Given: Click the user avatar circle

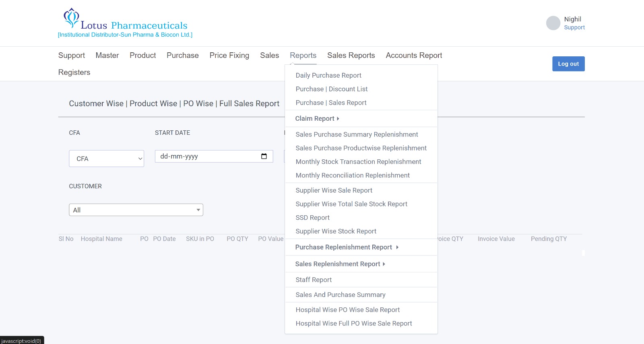Looking at the screenshot, I should (553, 23).
